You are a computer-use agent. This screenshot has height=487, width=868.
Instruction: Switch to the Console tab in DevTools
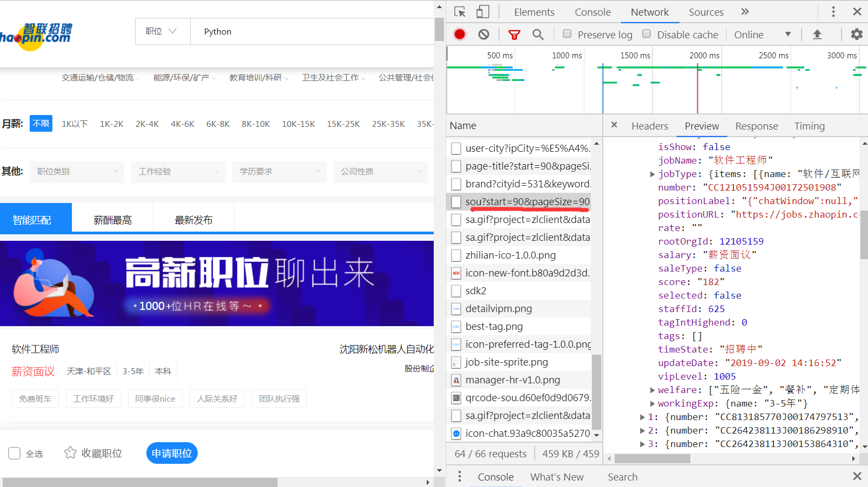coord(593,12)
